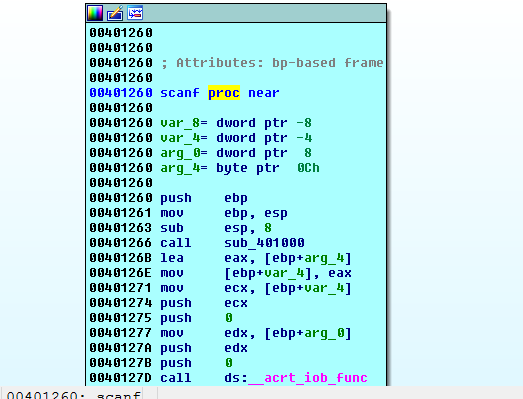Click 'arg_0' in mov edx instruction

point(324,333)
